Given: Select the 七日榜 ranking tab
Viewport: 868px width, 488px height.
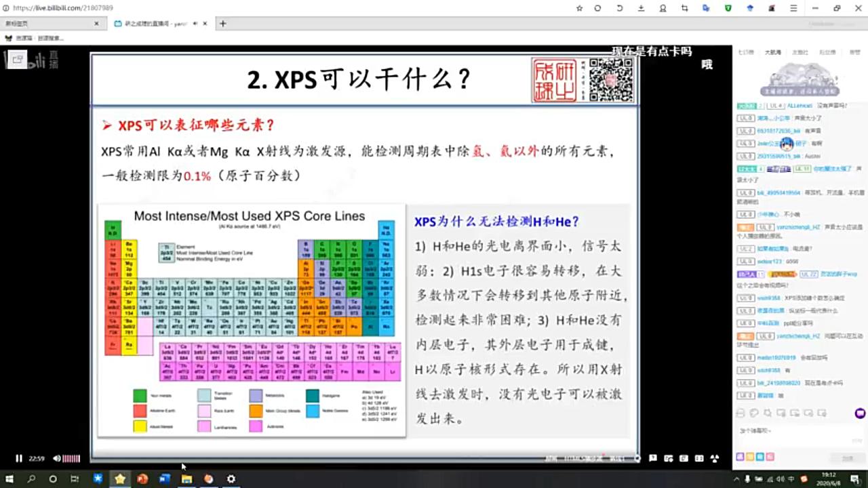Looking at the screenshot, I should point(746,52).
